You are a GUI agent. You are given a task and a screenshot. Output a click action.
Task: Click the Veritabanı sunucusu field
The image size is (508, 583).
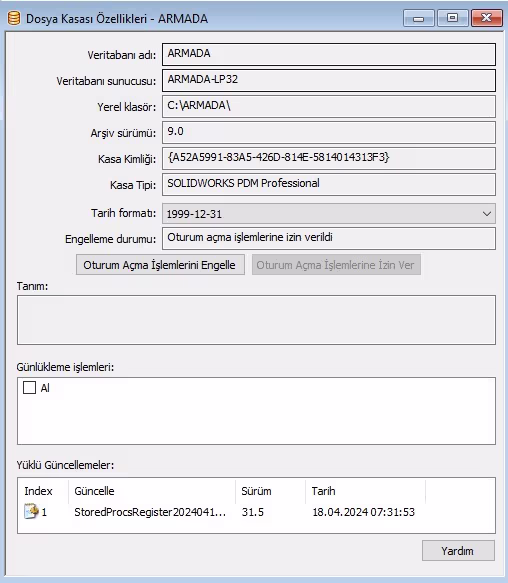pyautogui.click(x=329, y=80)
